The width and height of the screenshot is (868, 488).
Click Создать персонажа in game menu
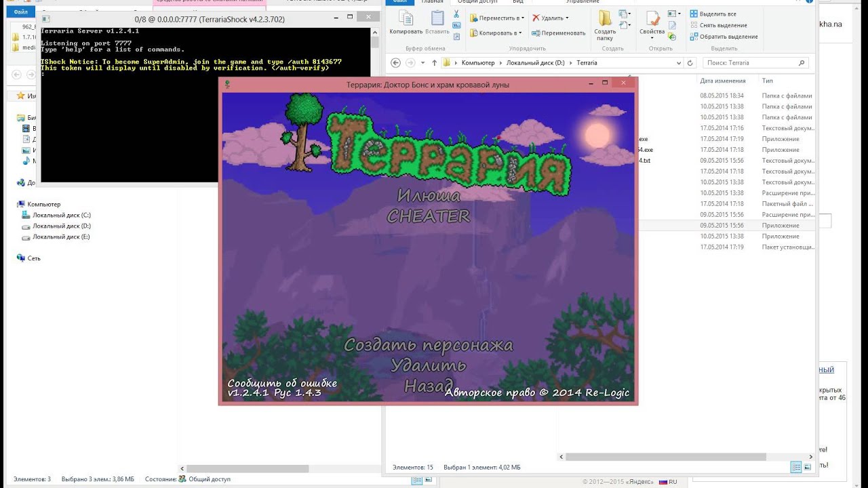[x=428, y=345]
